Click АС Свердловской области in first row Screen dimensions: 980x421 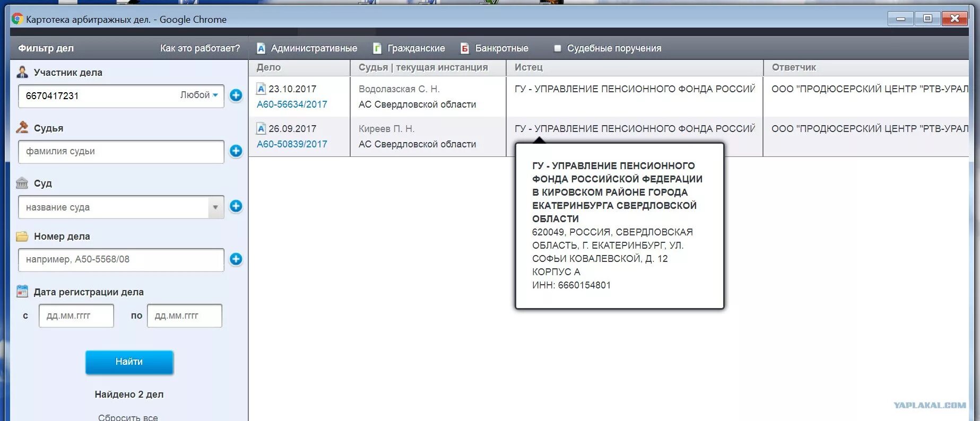(x=417, y=104)
